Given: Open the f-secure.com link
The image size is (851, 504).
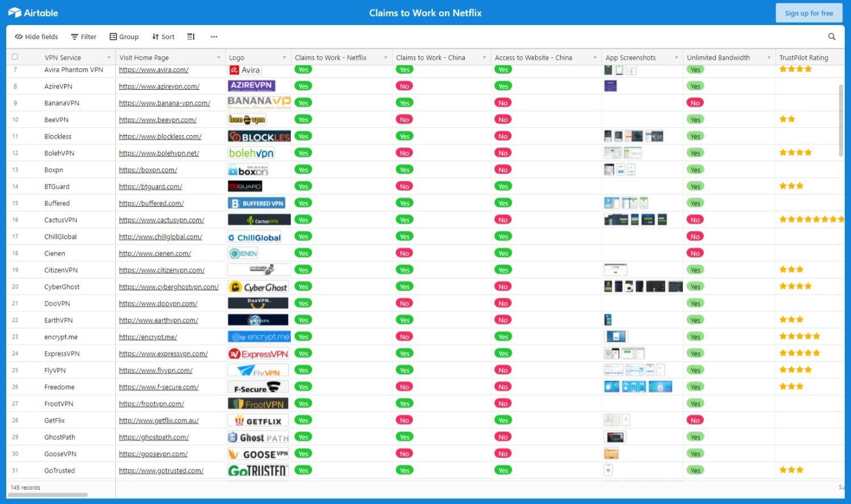Looking at the screenshot, I should tap(158, 387).
